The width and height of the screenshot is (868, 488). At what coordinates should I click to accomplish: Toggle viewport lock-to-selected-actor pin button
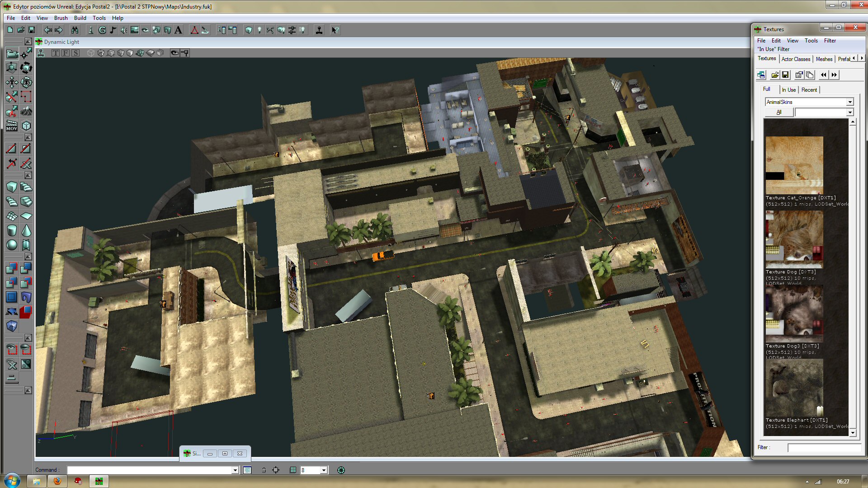coord(185,53)
